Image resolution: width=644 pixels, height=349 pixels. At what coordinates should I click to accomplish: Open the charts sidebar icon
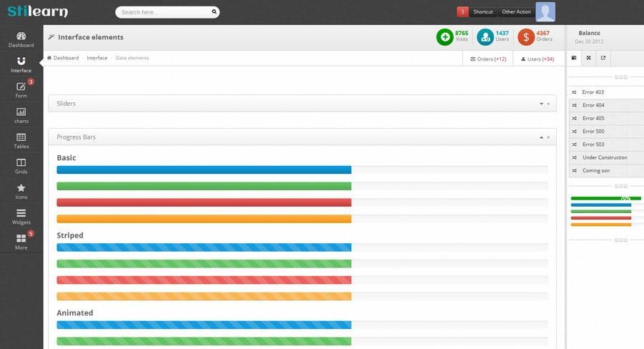coord(21,112)
